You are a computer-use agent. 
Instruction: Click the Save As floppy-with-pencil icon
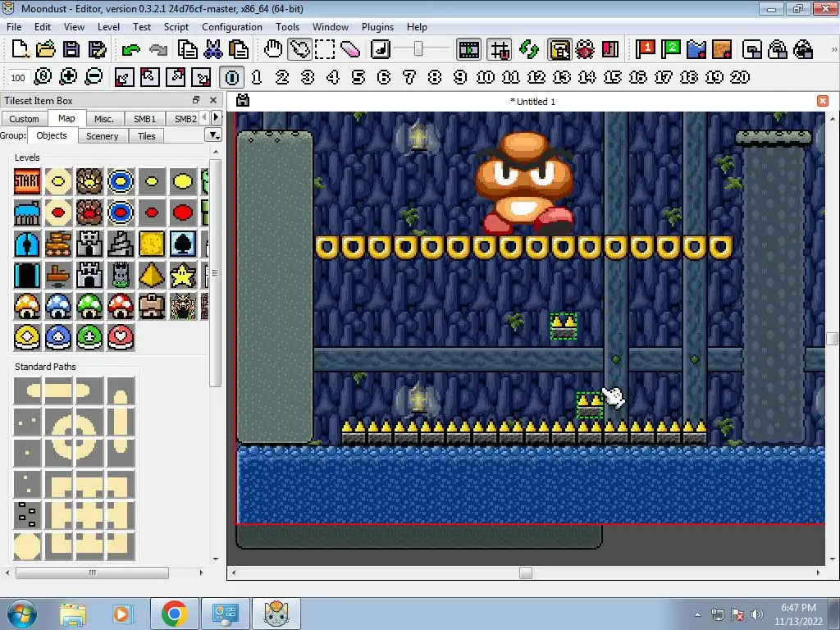[x=97, y=49]
